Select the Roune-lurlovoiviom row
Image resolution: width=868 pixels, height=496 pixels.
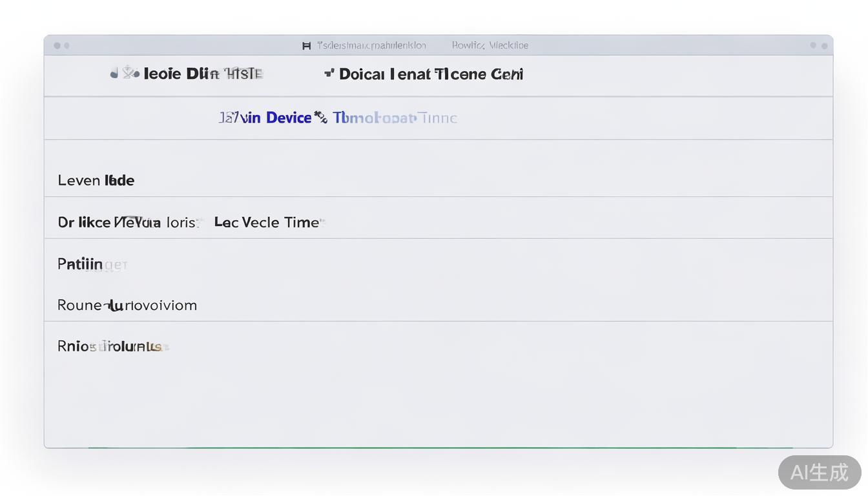(127, 305)
